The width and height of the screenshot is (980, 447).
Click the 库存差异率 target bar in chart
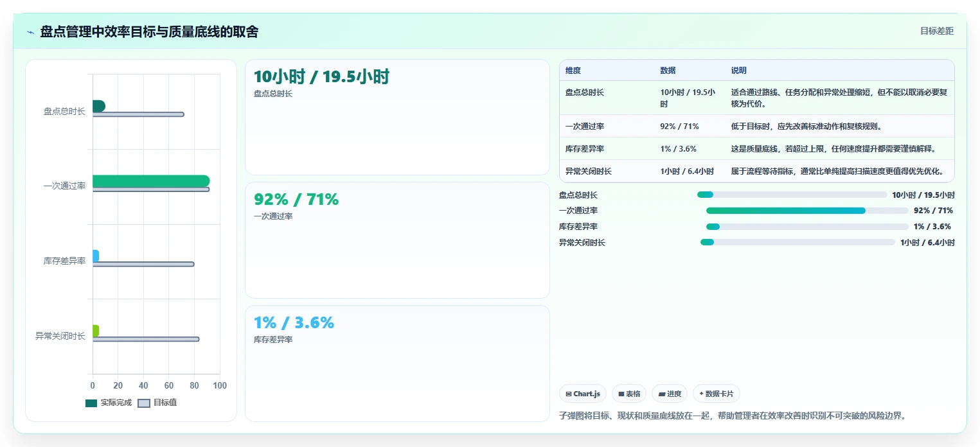(143, 264)
